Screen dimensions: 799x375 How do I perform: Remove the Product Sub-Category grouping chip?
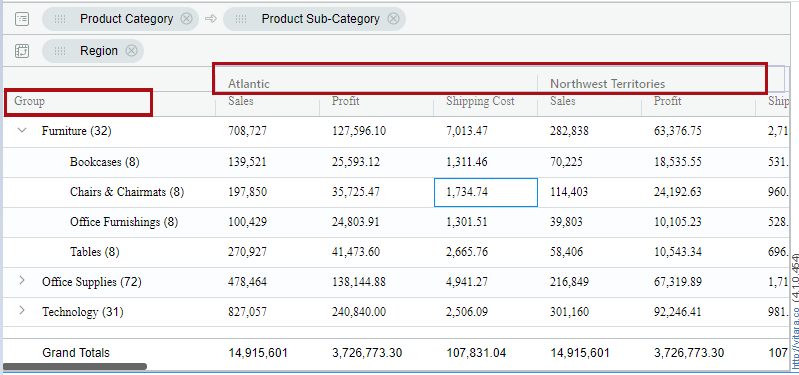(393, 19)
